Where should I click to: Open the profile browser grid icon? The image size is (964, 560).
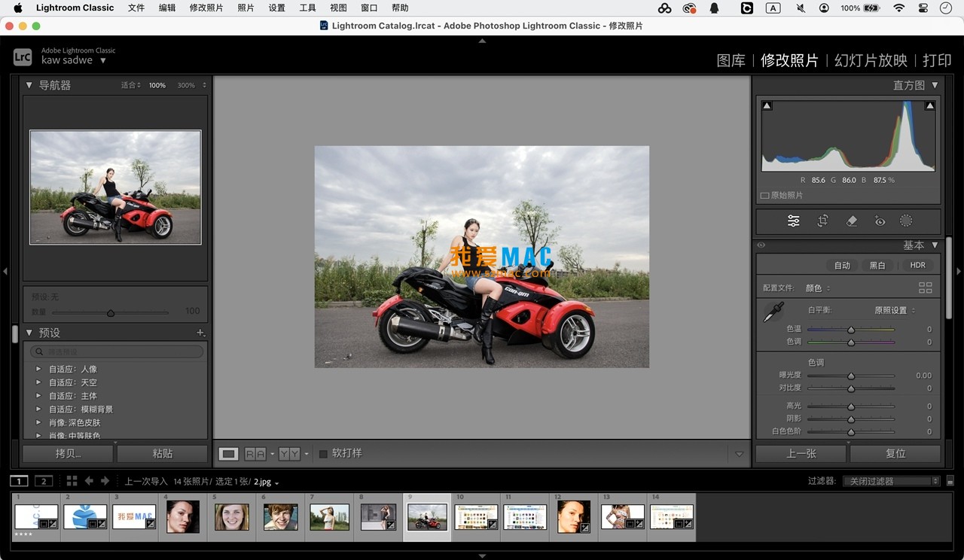926,288
